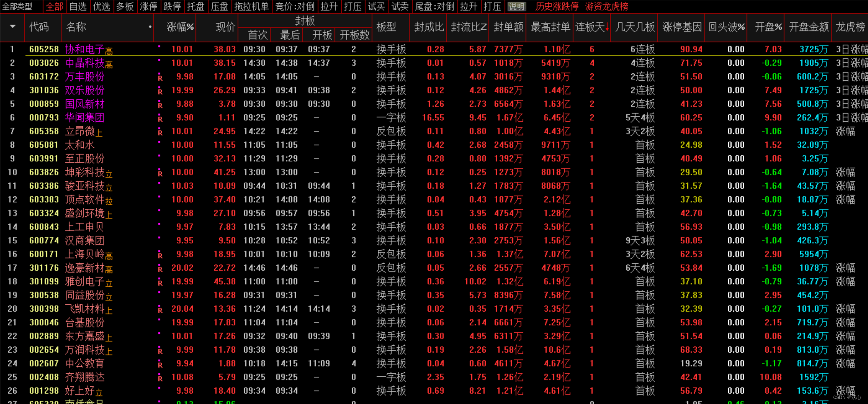Click the R marker on 飞凯材料 row
Viewport: 868px width, 404px height.
point(160,310)
